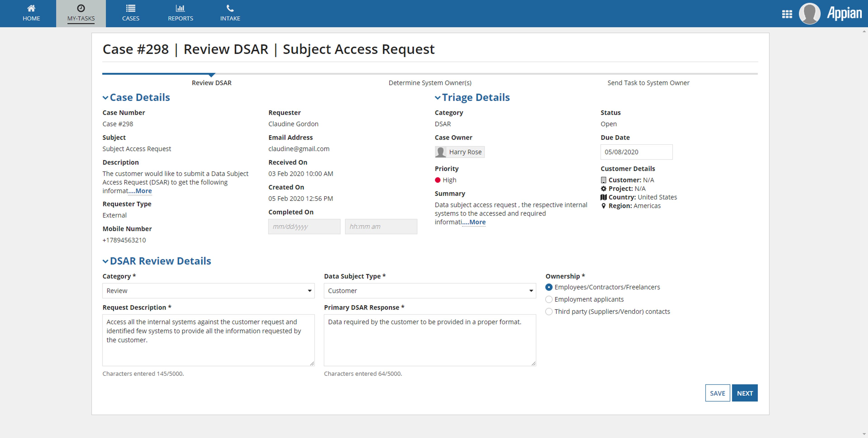
Task: Click the Due Date input field
Action: tap(636, 152)
